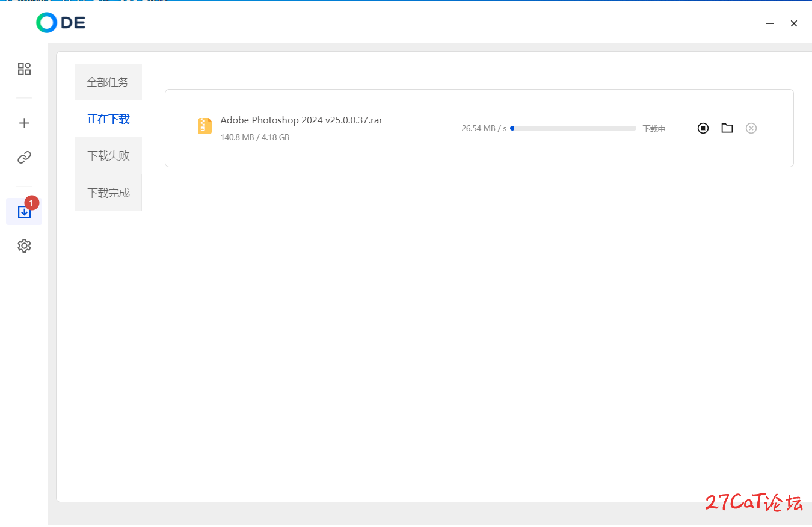The image size is (812, 527).
Task: Open the settings gear icon
Action: point(24,245)
